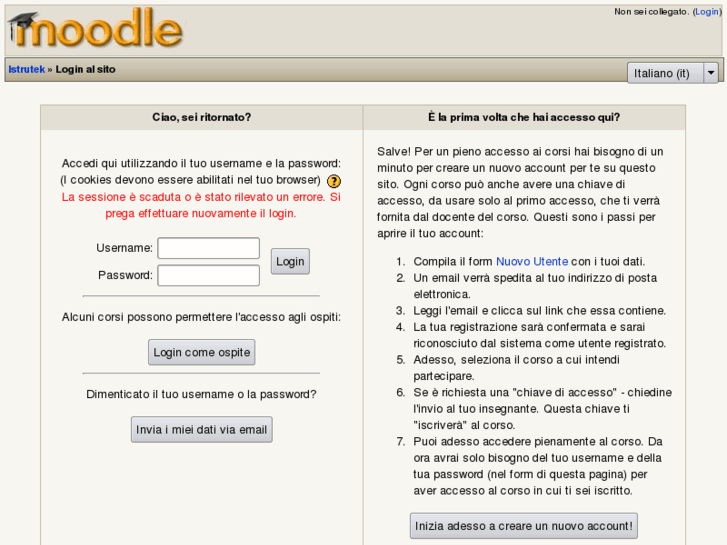The image size is (727, 545).
Task: Click the Moodle logo
Action: tap(95, 30)
